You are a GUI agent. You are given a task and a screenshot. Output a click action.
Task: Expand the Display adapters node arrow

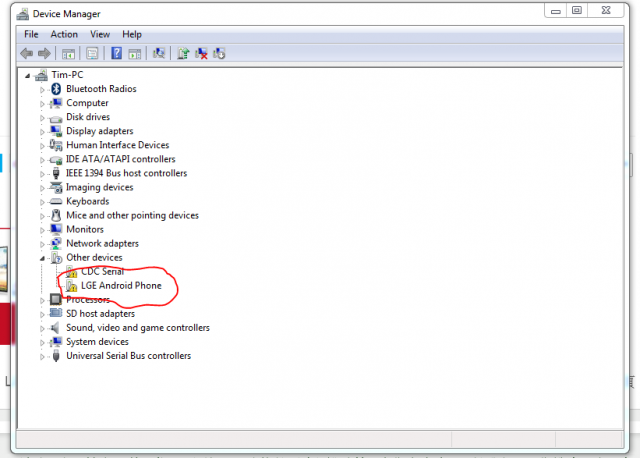pyautogui.click(x=42, y=132)
